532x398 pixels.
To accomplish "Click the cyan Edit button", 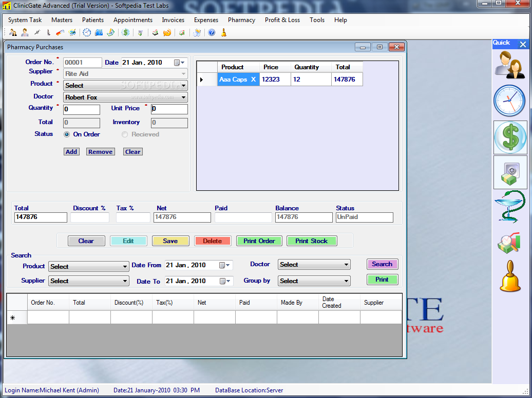I will point(128,241).
